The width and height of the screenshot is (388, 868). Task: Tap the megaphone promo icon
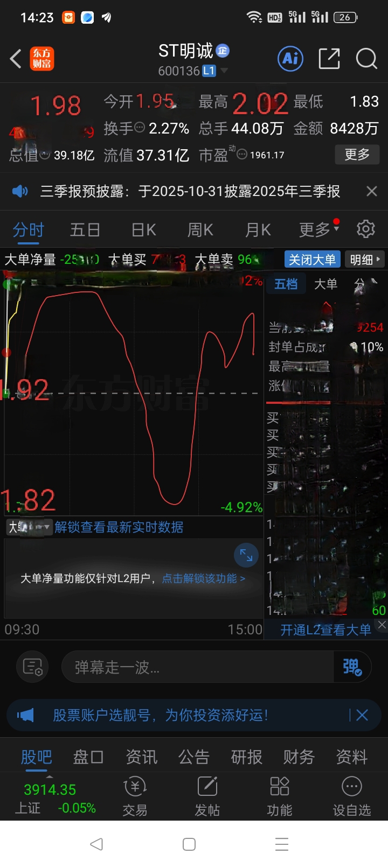pyautogui.click(x=25, y=715)
